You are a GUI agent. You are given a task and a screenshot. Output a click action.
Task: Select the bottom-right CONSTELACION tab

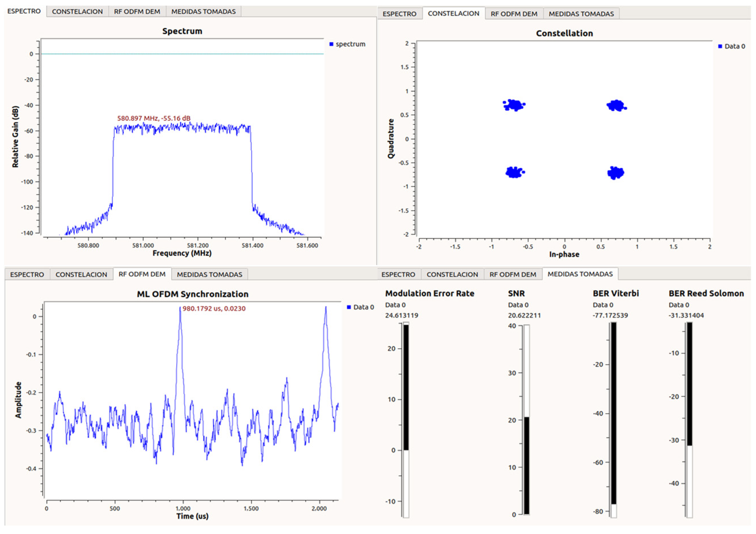[x=452, y=274]
